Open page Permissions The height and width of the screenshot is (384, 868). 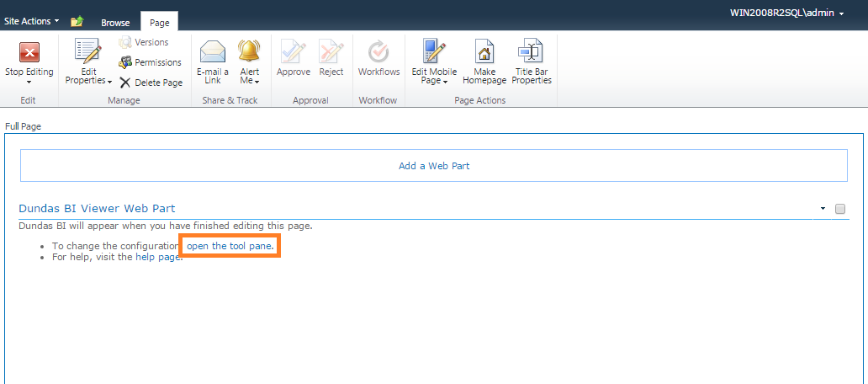click(150, 62)
